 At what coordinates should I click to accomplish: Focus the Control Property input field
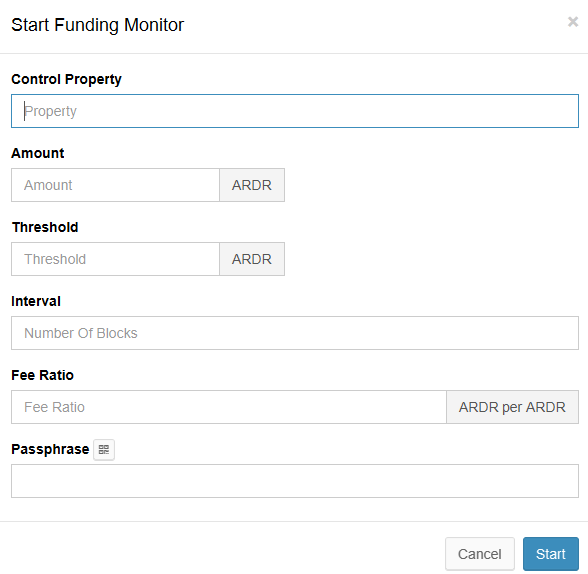295,111
